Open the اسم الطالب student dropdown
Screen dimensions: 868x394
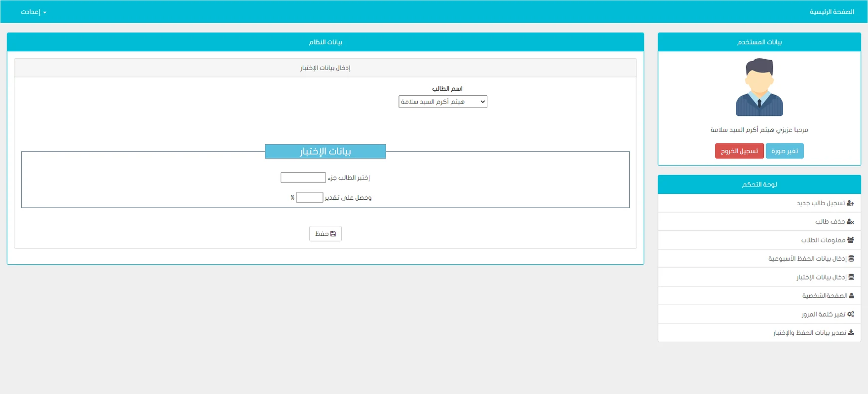click(443, 102)
